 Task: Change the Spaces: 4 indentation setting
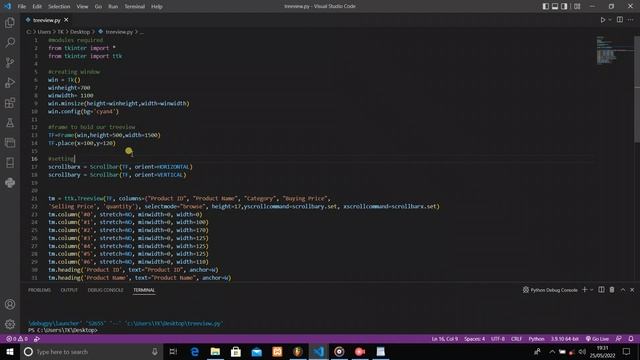(x=474, y=339)
